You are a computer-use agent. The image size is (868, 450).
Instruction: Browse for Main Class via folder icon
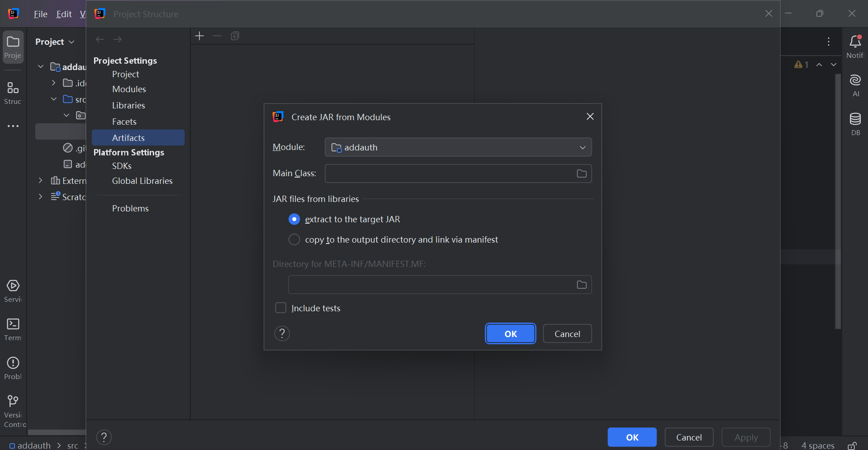point(581,173)
